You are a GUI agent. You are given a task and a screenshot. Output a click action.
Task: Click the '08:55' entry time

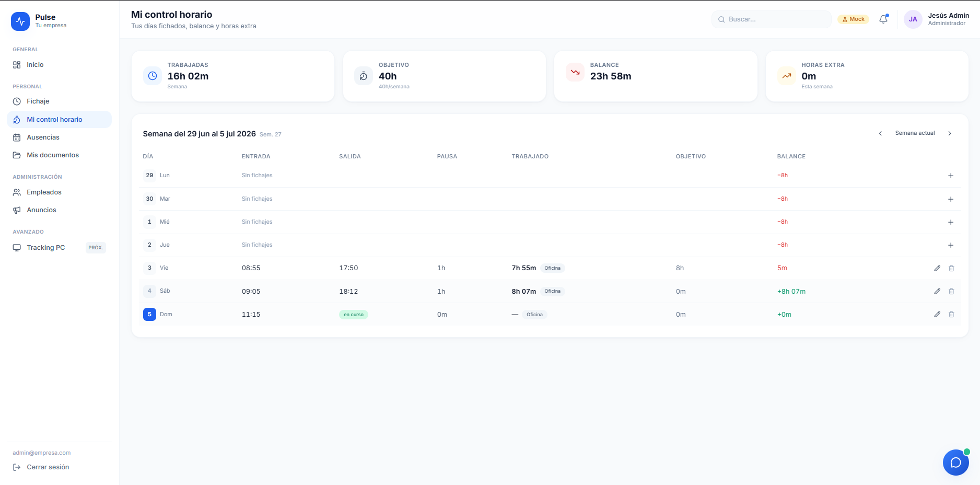tap(251, 268)
